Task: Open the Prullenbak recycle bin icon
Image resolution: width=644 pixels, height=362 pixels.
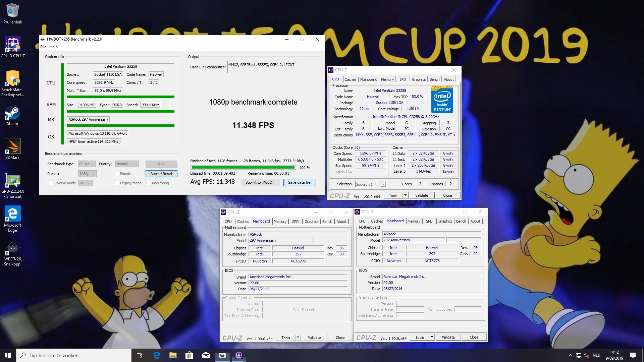Action: coord(12,13)
